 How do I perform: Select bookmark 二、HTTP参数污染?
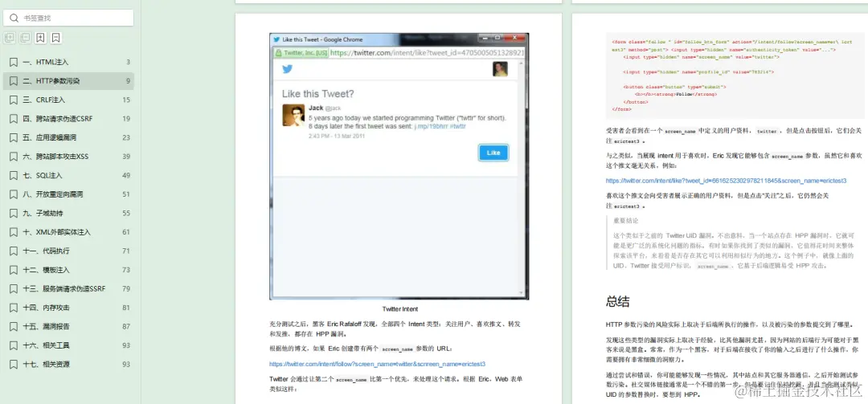pos(68,81)
